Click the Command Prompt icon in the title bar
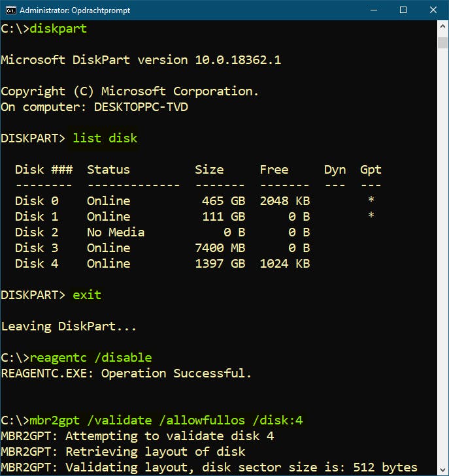The image size is (449, 476). tap(10, 10)
